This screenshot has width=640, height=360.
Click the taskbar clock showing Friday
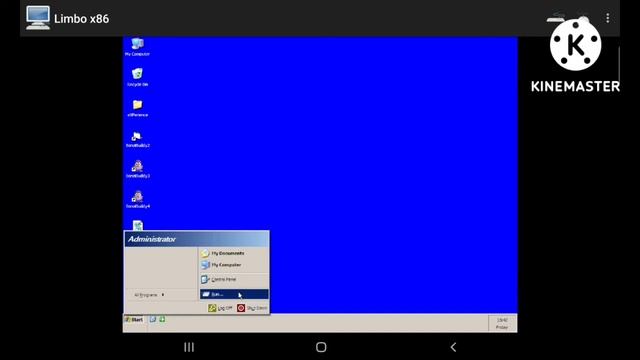[502, 323]
